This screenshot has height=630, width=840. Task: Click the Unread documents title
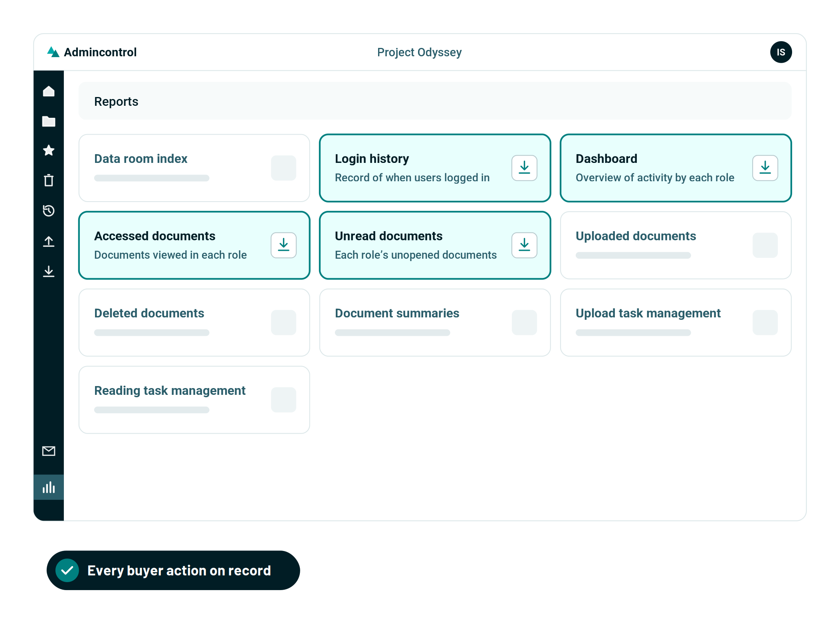pyautogui.click(x=388, y=236)
